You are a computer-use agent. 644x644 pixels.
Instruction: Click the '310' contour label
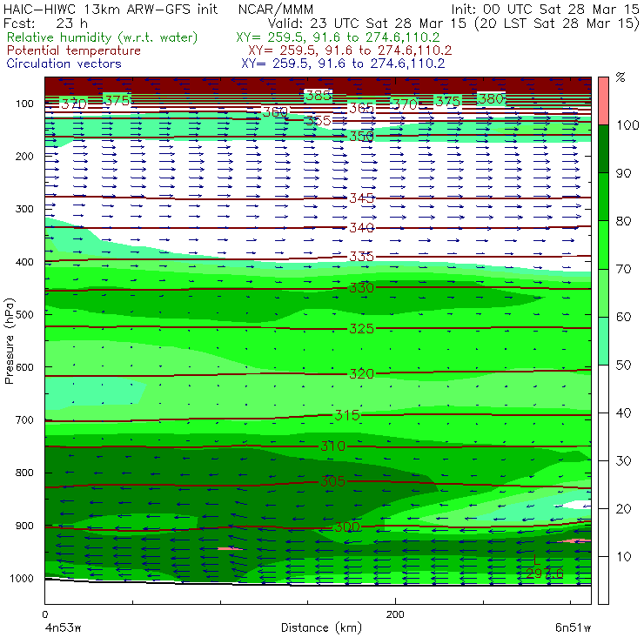click(x=332, y=446)
